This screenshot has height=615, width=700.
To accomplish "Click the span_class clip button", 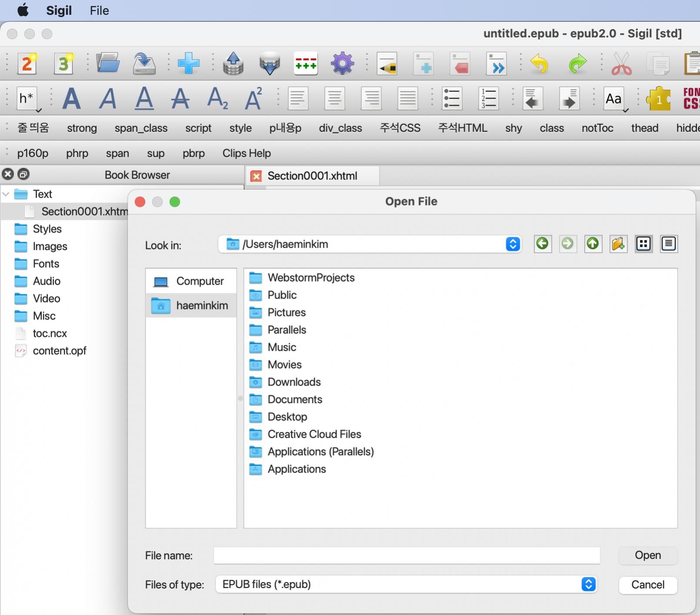I will pos(141,128).
